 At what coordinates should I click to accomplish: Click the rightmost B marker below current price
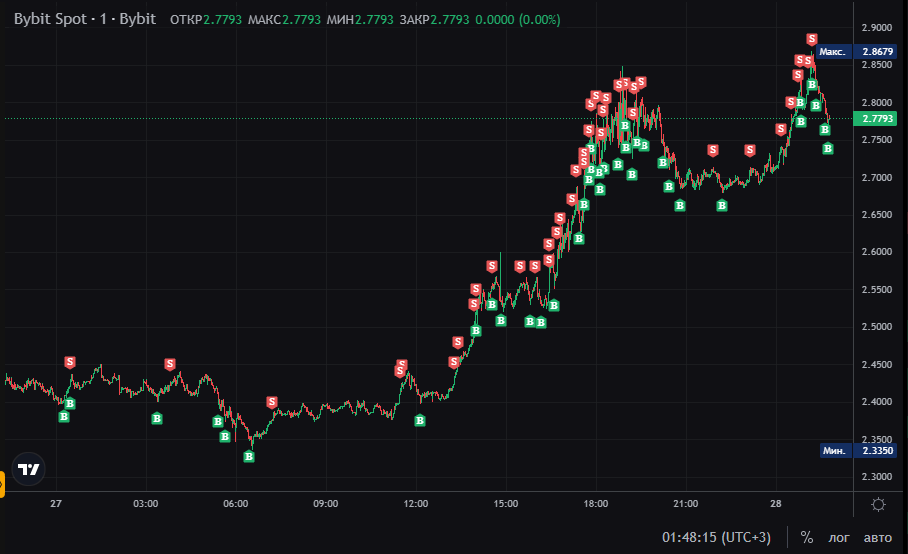pyautogui.click(x=828, y=149)
